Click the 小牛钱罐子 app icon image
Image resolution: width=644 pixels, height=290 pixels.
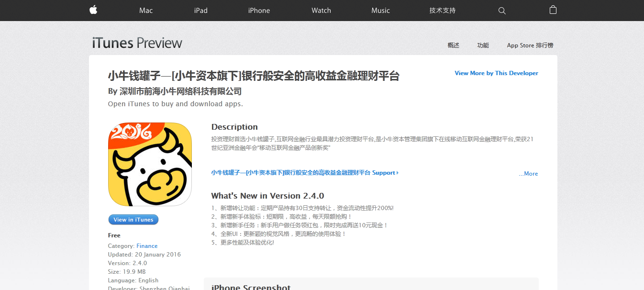pos(150,164)
